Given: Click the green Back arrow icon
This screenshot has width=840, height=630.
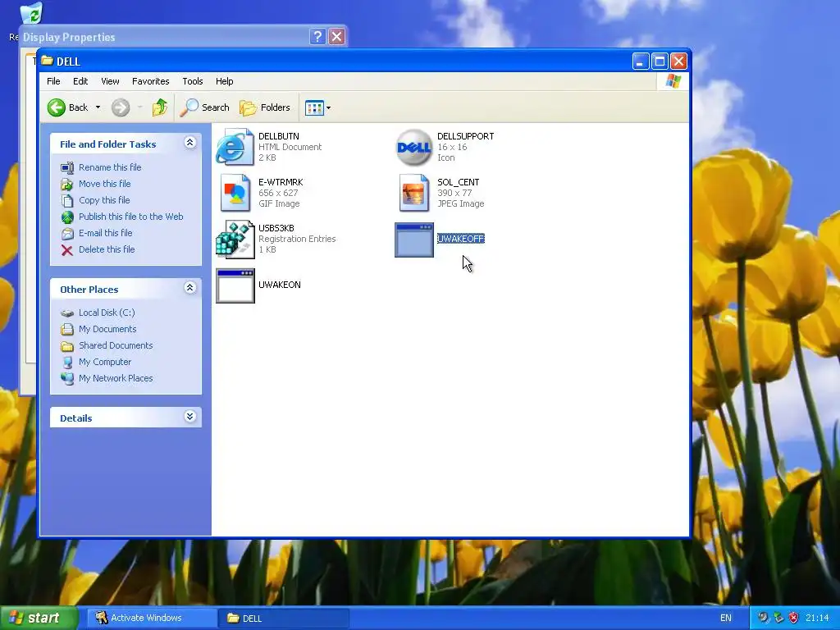Looking at the screenshot, I should (57, 107).
